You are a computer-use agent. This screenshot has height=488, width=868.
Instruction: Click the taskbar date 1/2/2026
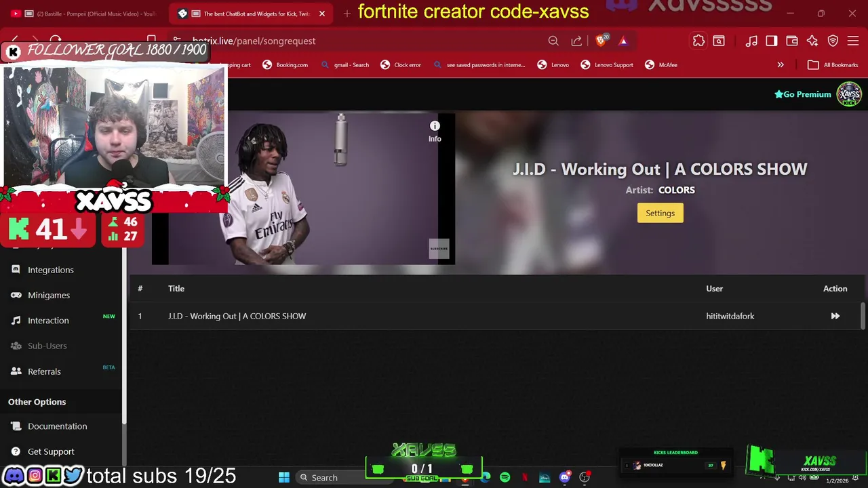837,481
